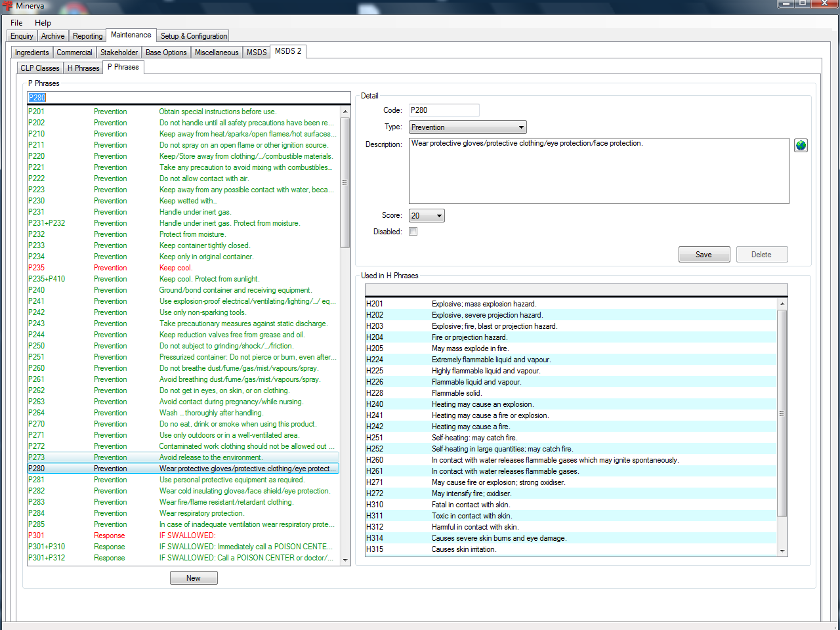This screenshot has height=630, width=840.
Task: Open the Type dropdown showing Prevention
Action: 467,127
